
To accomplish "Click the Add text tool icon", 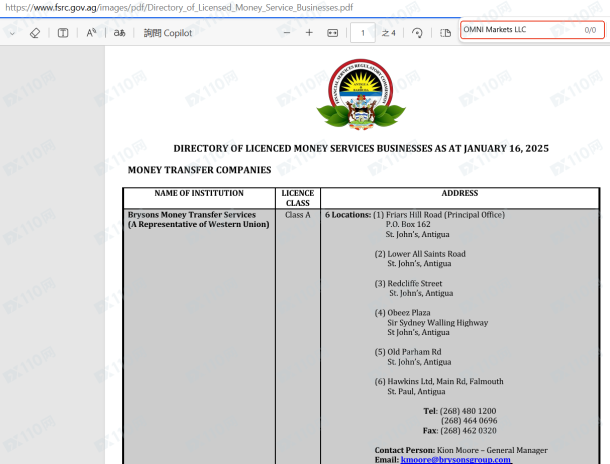I will (63, 33).
